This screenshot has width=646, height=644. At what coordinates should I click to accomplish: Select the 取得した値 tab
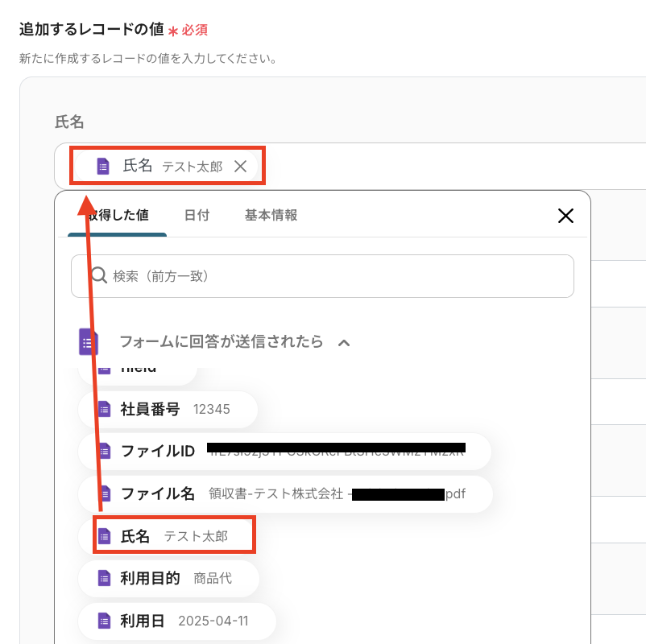pyautogui.click(x=118, y=215)
